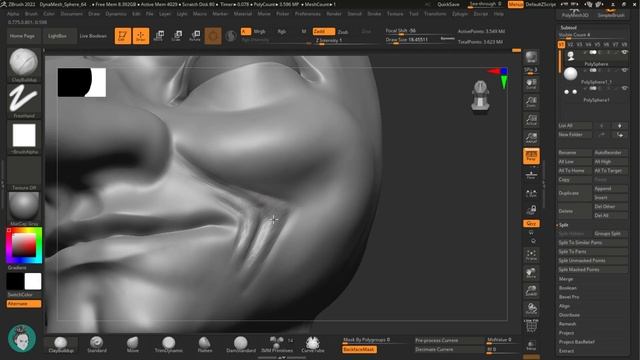
Task: Toggle the Alternate button
Action: [24, 304]
